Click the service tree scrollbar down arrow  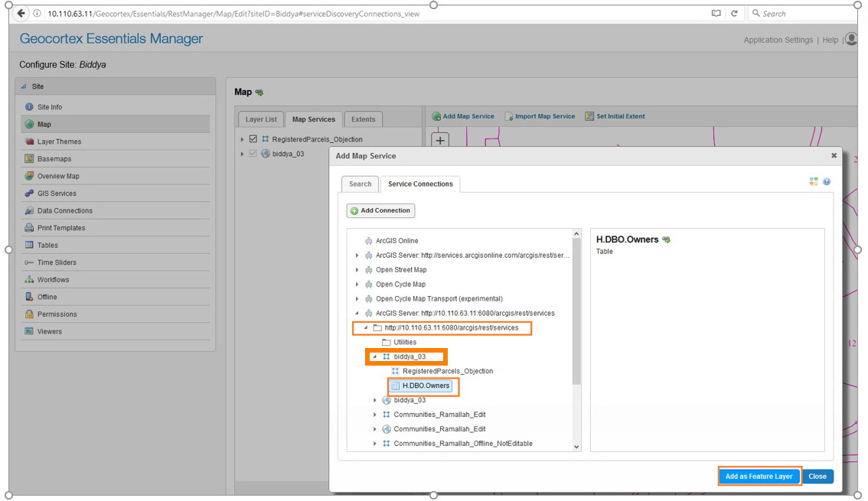(576, 446)
